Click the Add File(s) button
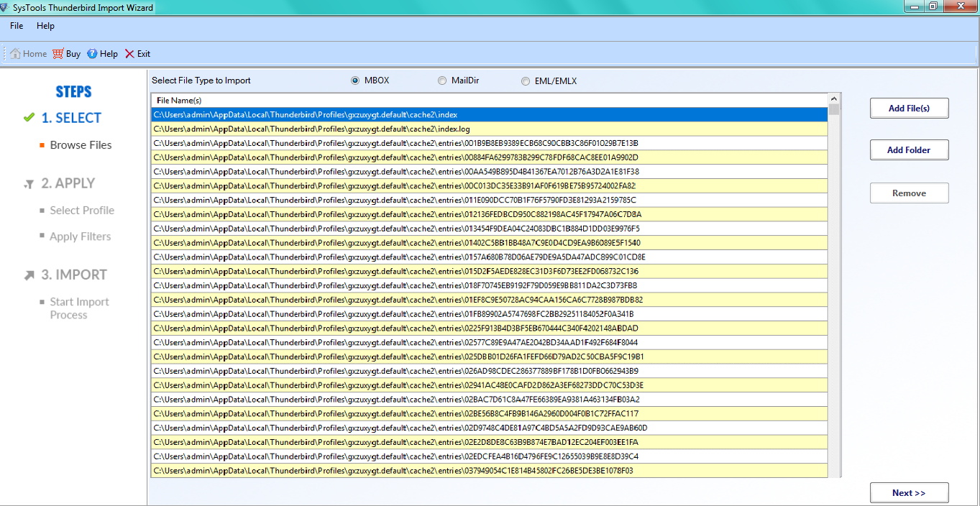Viewport: 980px width, 506px height. click(909, 108)
